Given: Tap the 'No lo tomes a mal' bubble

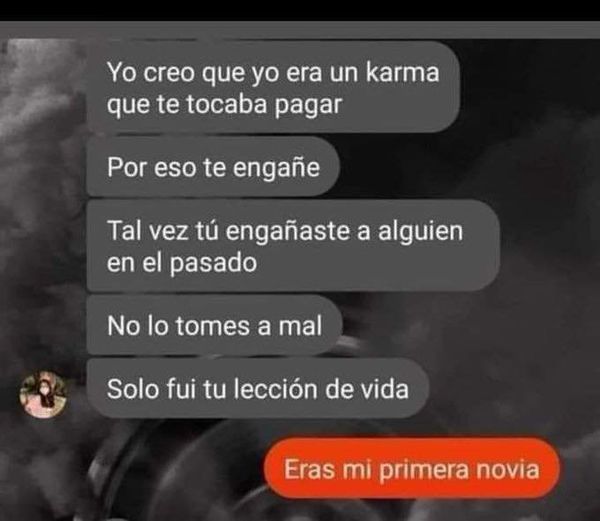Looking at the screenshot, I should click(214, 325).
